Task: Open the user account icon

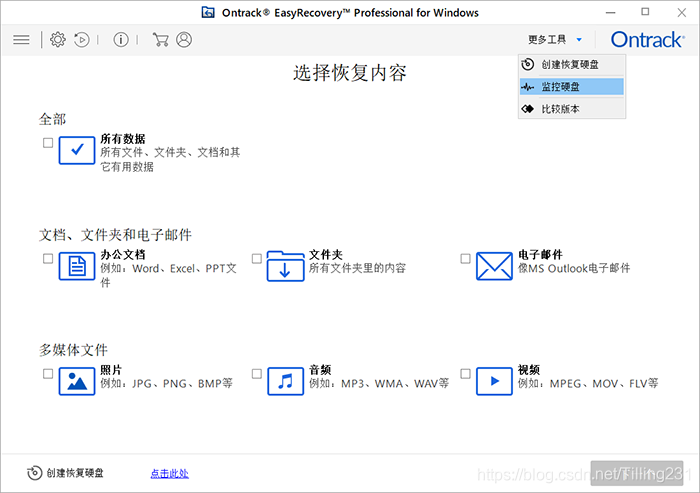Action: tap(184, 40)
